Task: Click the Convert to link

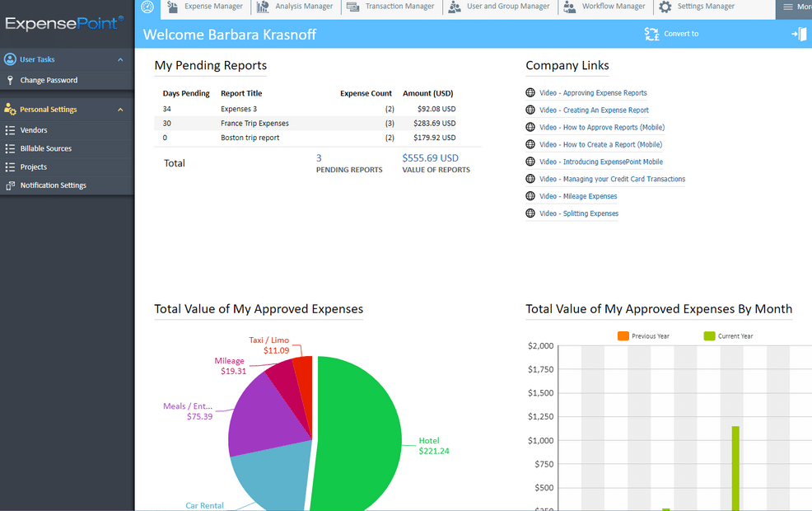Action: [681, 34]
